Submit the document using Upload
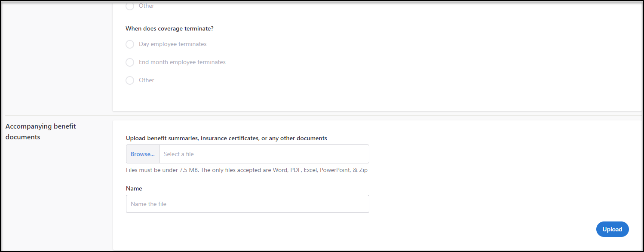 [x=612, y=229]
